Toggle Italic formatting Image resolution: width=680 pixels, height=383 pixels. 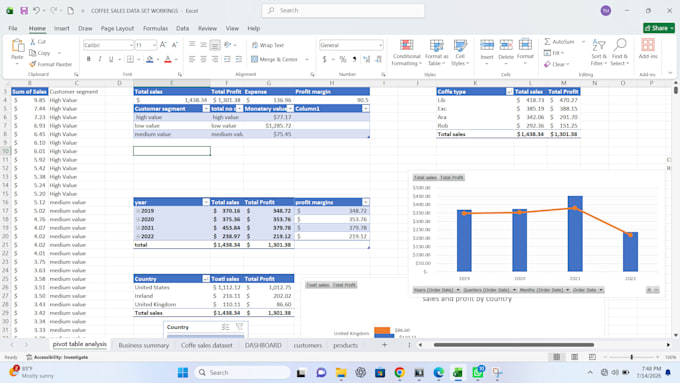100,59
